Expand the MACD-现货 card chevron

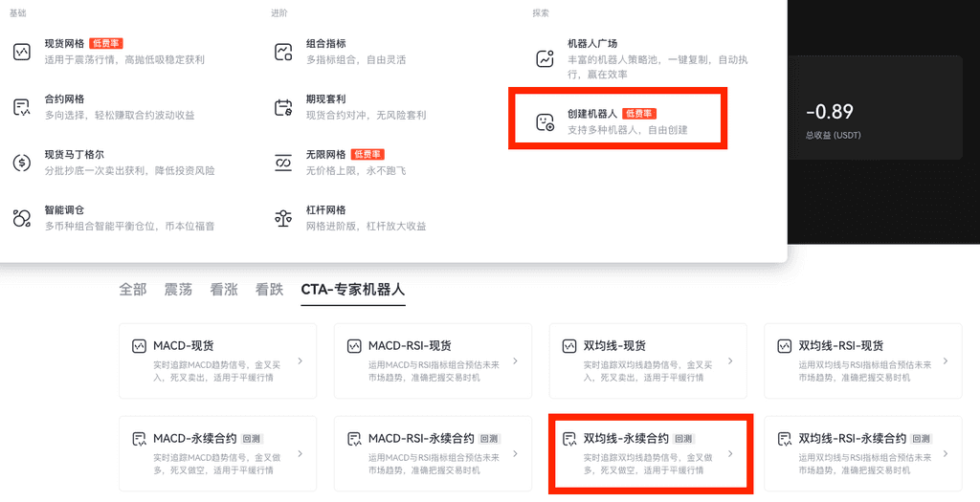301,361
